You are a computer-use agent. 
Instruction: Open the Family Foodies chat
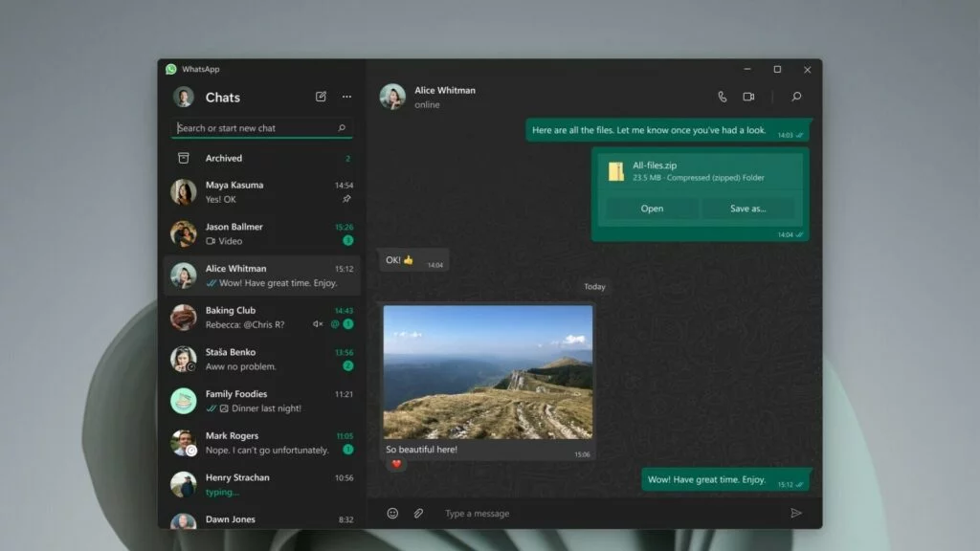(x=262, y=401)
